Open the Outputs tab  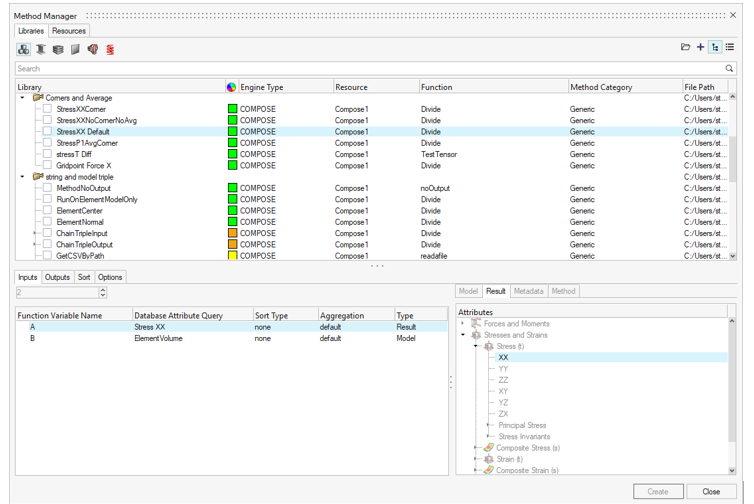coord(57,277)
